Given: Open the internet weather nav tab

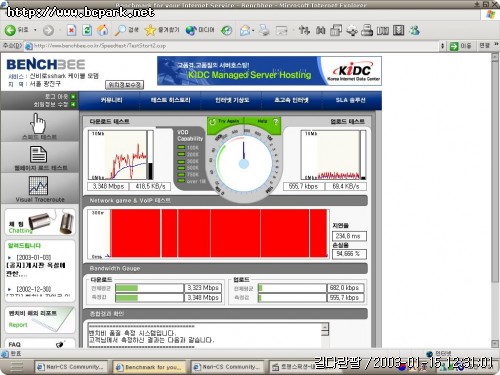Looking at the screenshot, I should pos(232,100).
